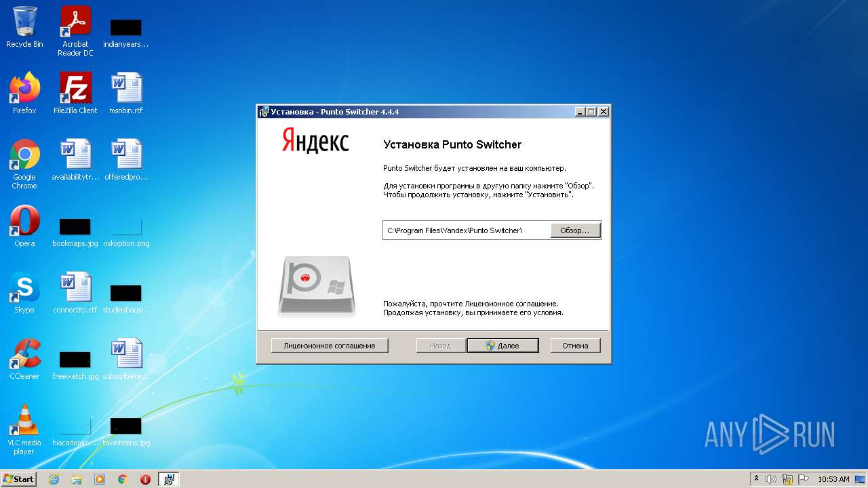Open Windows Media Player in taskbar
The image size is (868, 488).
[100, 479]
